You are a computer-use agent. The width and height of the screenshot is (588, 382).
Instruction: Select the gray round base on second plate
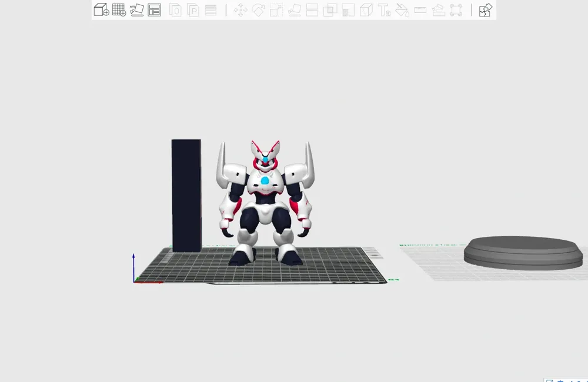point(523,253)
